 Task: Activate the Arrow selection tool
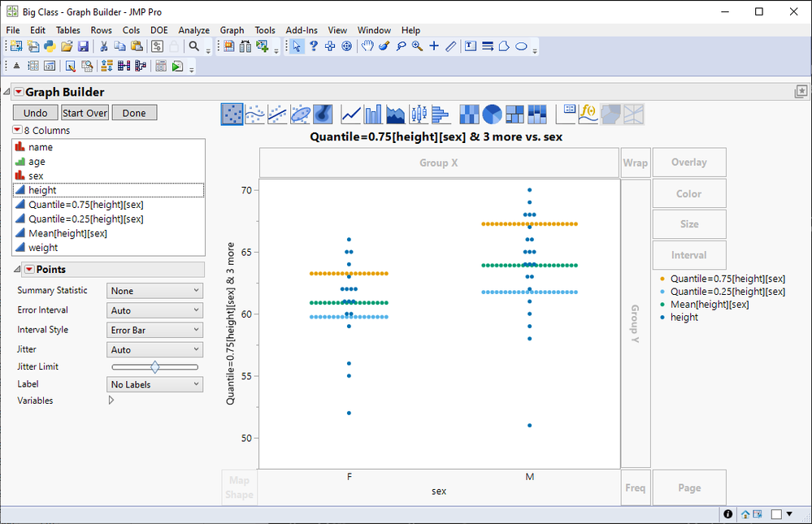(x=297, y=46)
